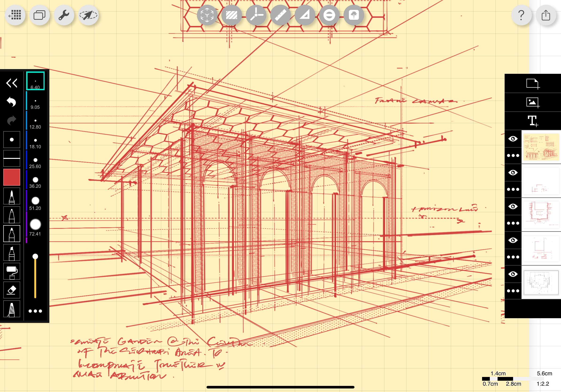Hide the bottom floor plan layer
Image resolution: width=561 pixels, height=392 pixels.
[513, 274]
